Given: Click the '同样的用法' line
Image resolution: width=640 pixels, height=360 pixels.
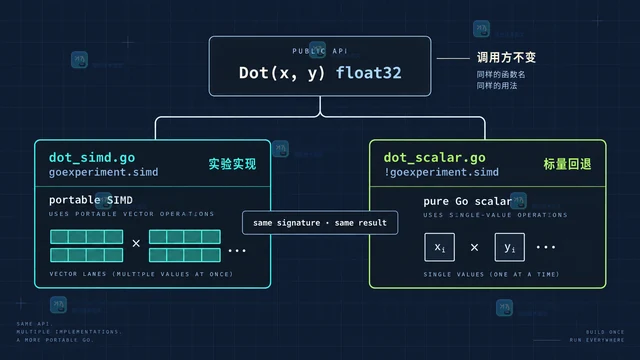Looking at the screenshot, I should click(x=497, y=86).
